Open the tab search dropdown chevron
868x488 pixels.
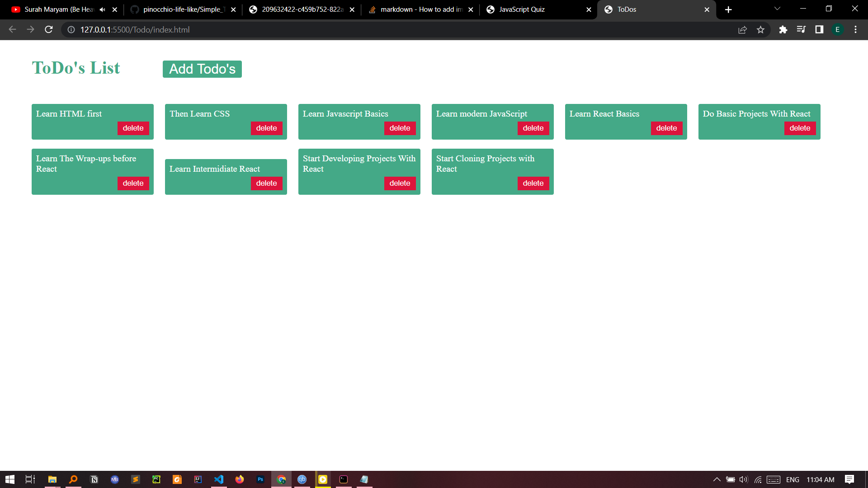point(777,9)
